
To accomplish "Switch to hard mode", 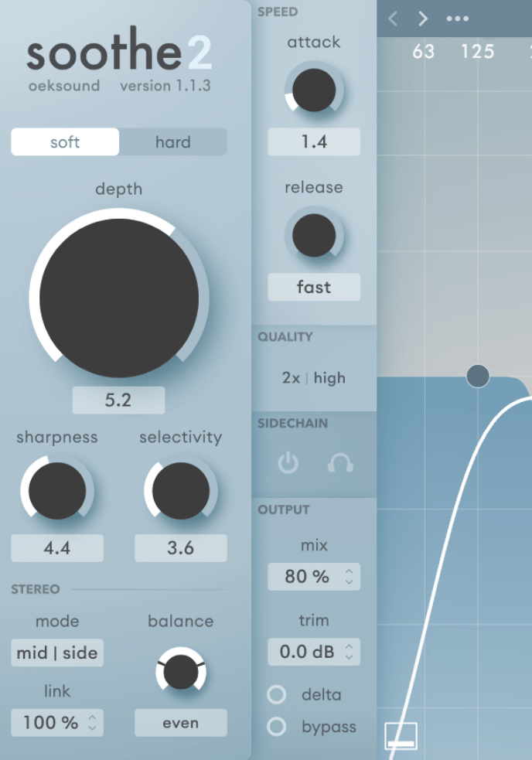I will click(172, 142).
